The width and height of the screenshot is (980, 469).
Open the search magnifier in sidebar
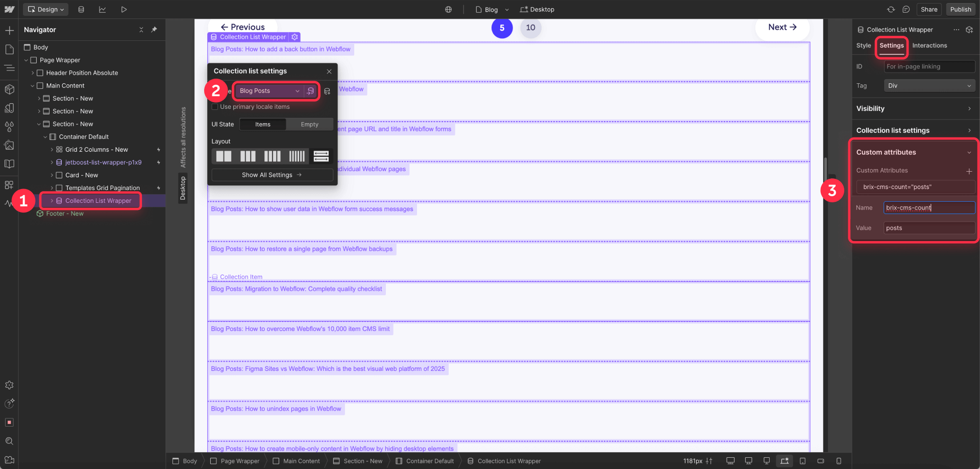tap(9, 441)
